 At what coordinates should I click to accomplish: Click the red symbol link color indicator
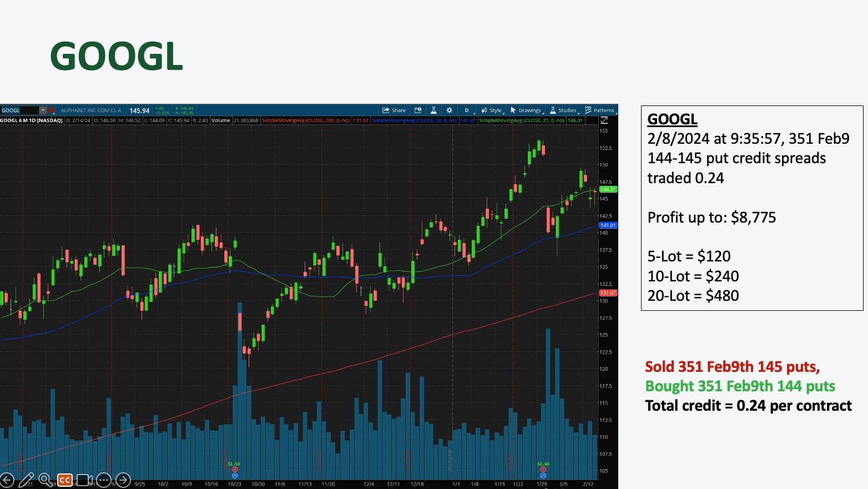click(x=52, y=110)
